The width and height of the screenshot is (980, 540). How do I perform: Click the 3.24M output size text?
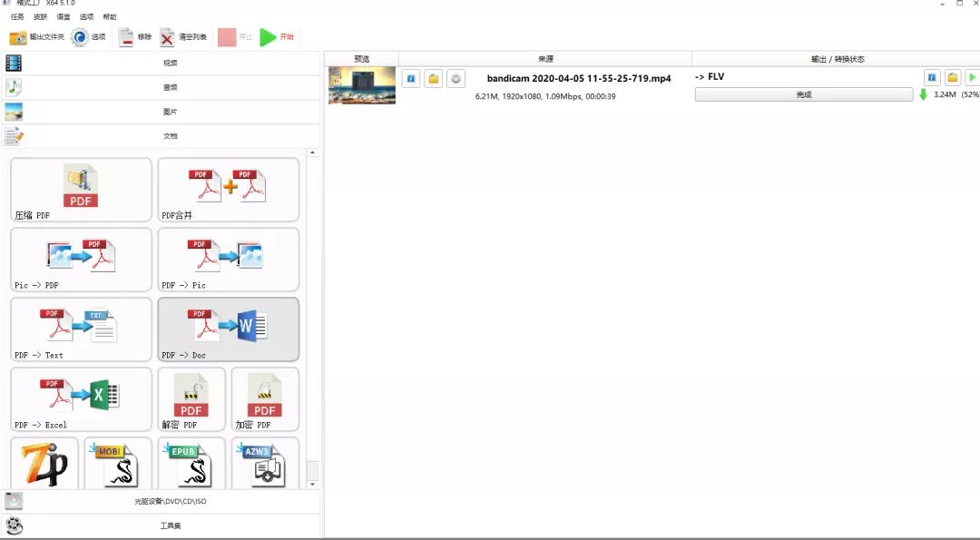coord(945,94)
